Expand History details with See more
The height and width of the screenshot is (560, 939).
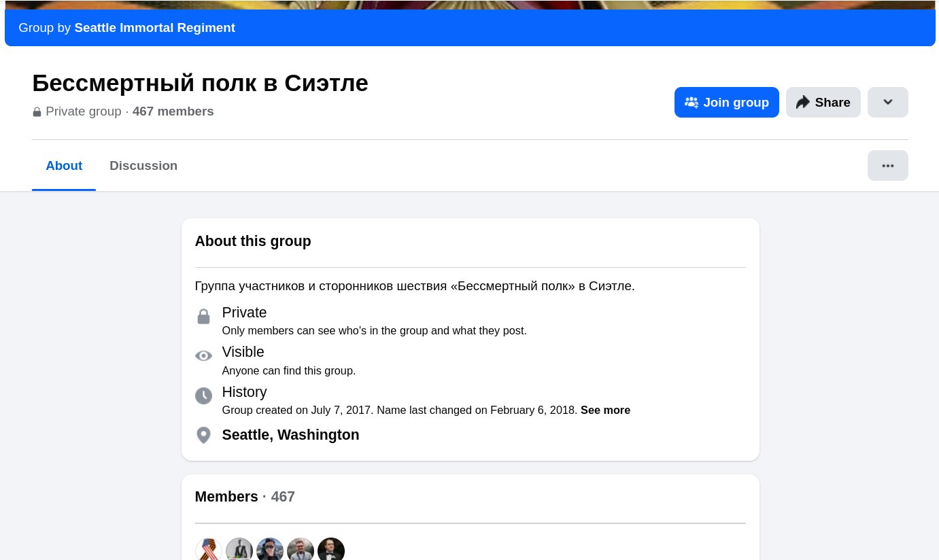pos(605,410)
